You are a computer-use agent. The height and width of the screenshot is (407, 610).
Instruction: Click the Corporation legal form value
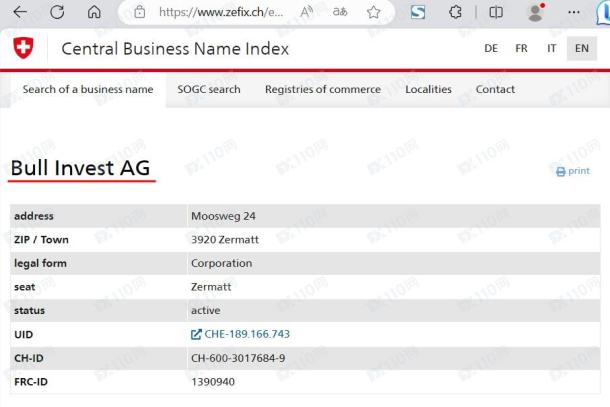221,263
